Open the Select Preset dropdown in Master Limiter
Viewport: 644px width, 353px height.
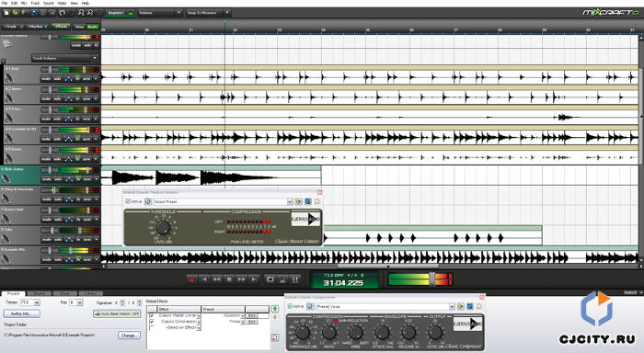point(290,201)
